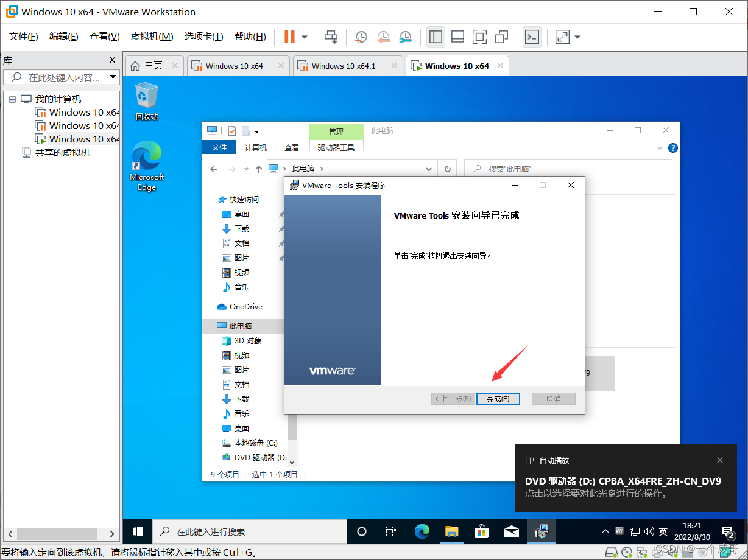The image size is (748, 560).
Task: Click the VMware Tools installer taskbar icon
Action: tap(542, 531)
